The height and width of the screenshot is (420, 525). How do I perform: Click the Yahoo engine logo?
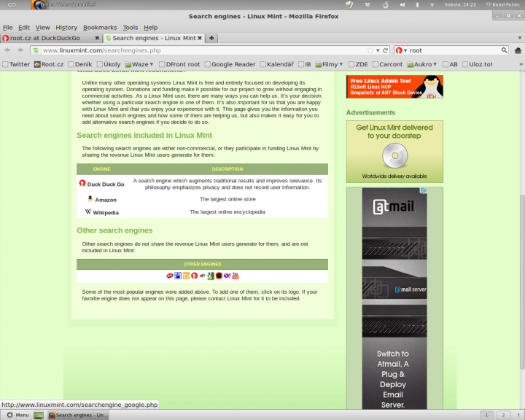click(x=227, y=276)
